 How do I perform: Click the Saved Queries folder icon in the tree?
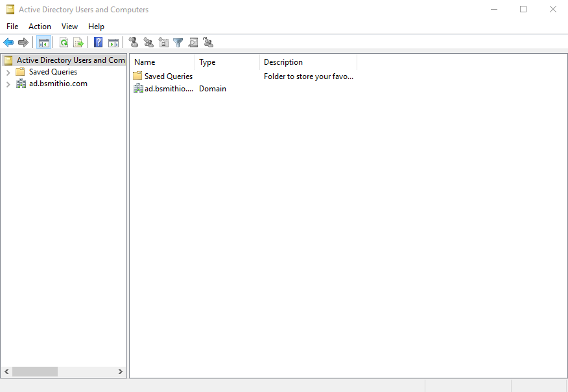(x=20, y=72)
